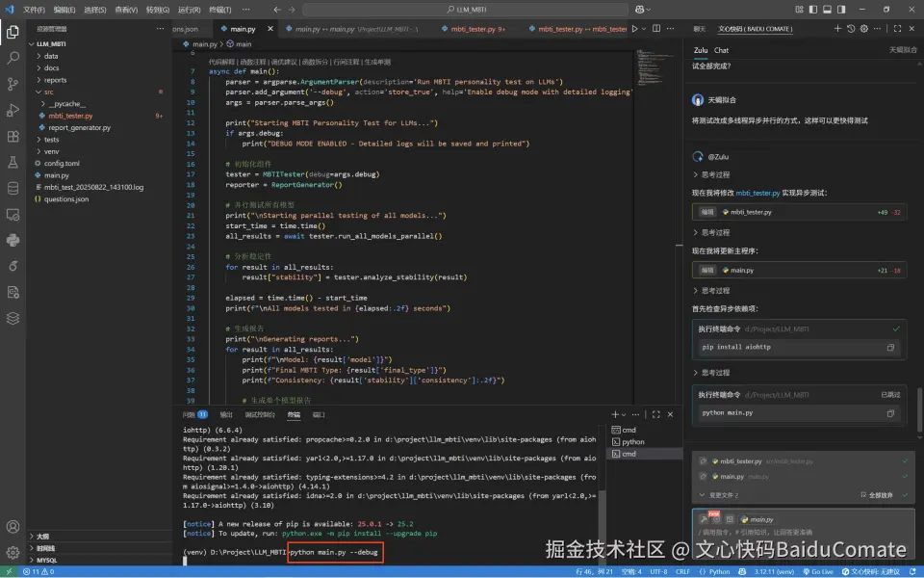This screenshot has width=924, height=578.
Task: Click the settings gear in Comate panel
Action: 862,29
